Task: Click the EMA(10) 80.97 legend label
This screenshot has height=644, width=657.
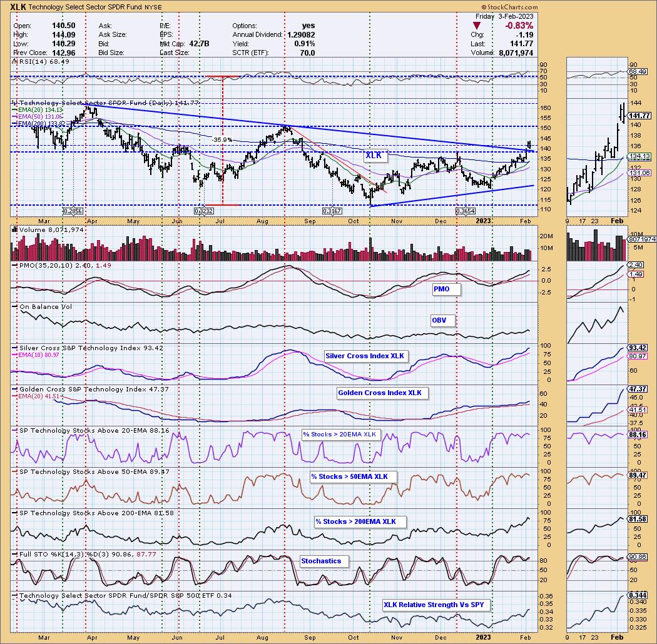Action: coord(39,355)
